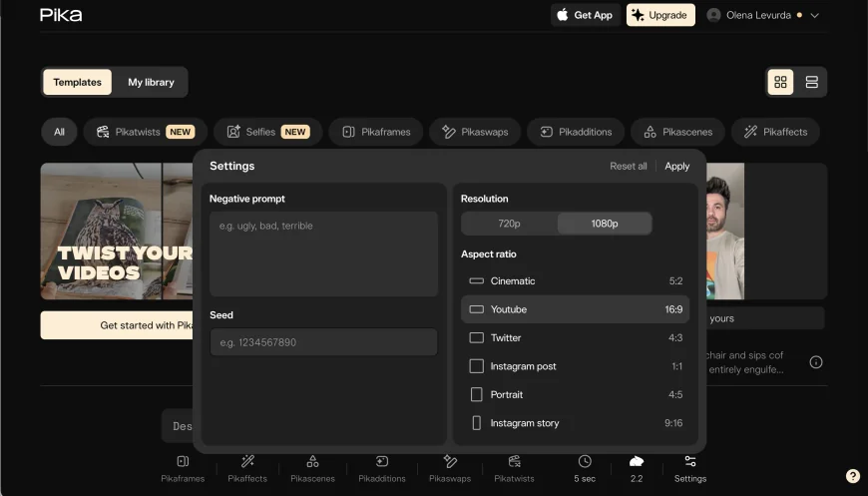Open Olena Levurda profile avatar

point(713,15)
